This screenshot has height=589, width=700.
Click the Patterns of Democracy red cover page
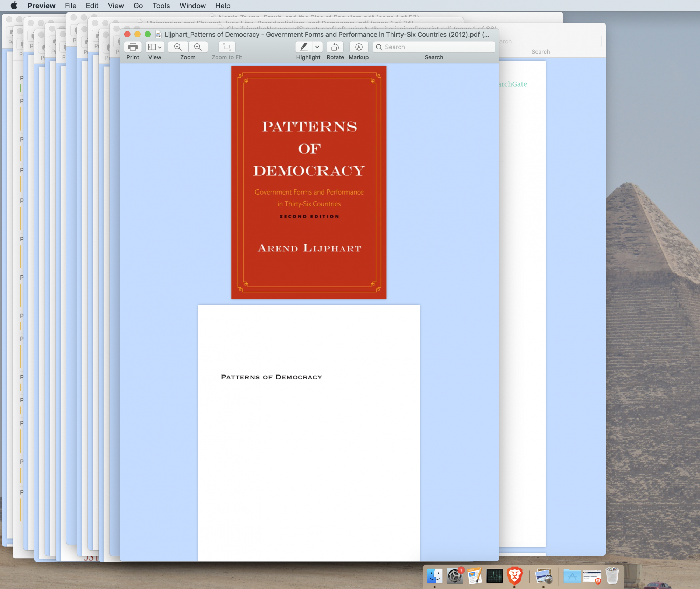click(309, 182)
